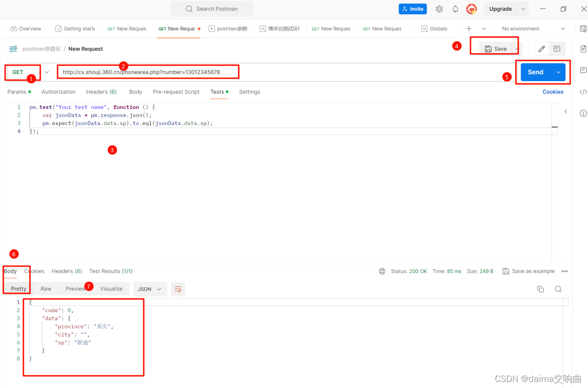Expand the Send options arrow

coord(558,72)
